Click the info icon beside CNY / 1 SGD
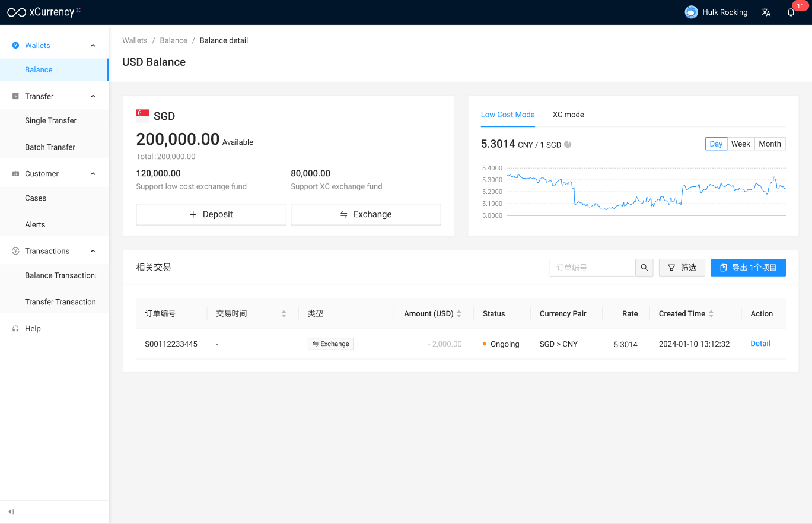 pyautogui.click(x=568, y=144)
